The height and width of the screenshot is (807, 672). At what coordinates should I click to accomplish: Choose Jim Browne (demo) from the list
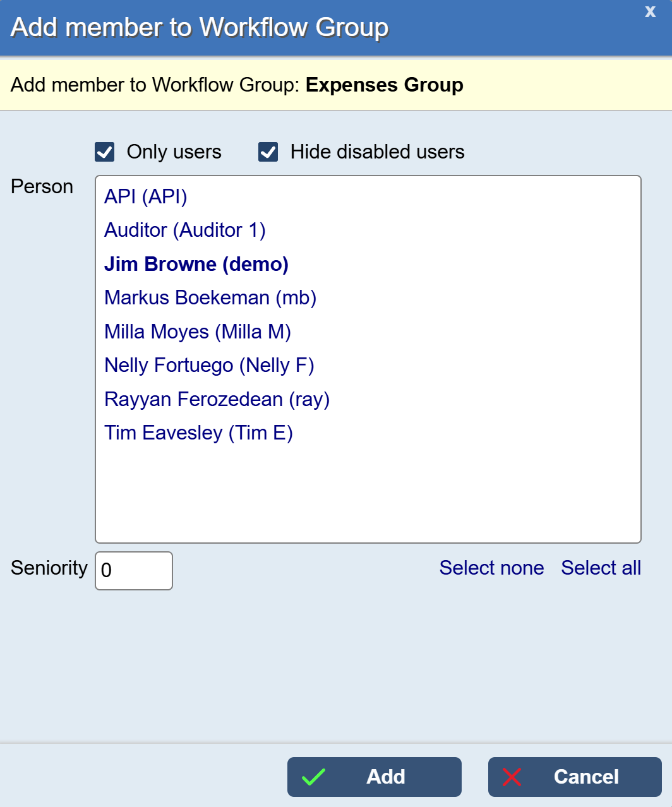pos(196,265)
